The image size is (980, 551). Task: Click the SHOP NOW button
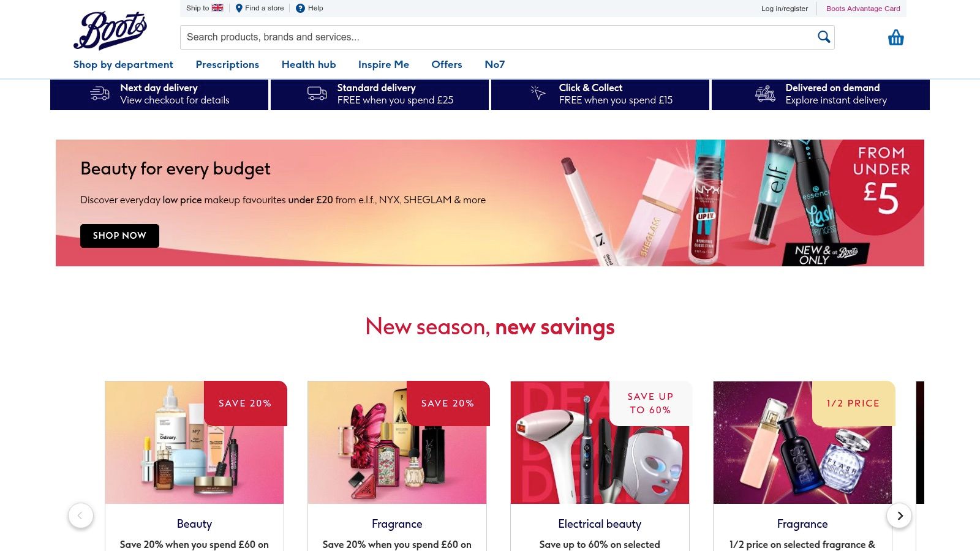click(119, 236)
